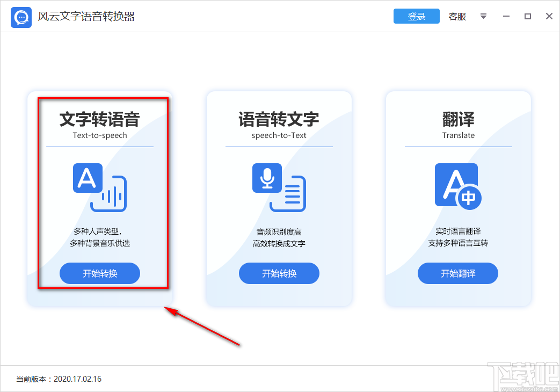Click the maximize icon in the title bar
This screenshot has height=392, width=560.
click(528, 16)
